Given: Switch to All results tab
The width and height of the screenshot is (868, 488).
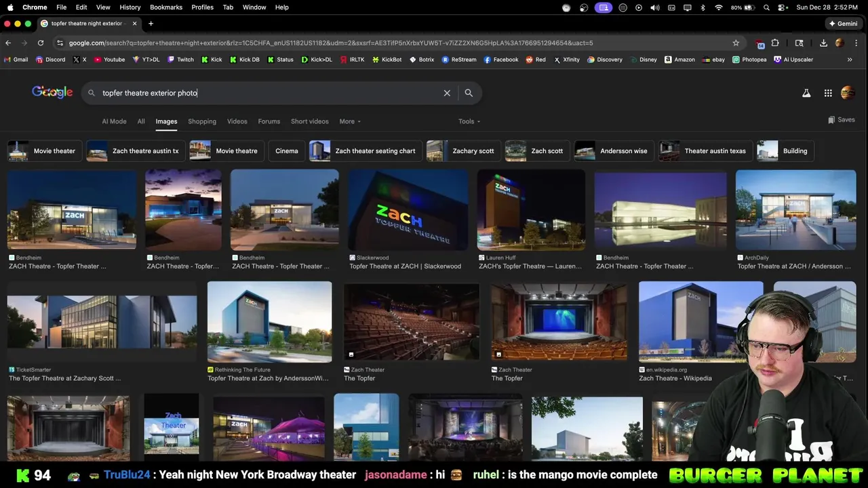Looking at the screenshot, I should click(x=141, y=121).
